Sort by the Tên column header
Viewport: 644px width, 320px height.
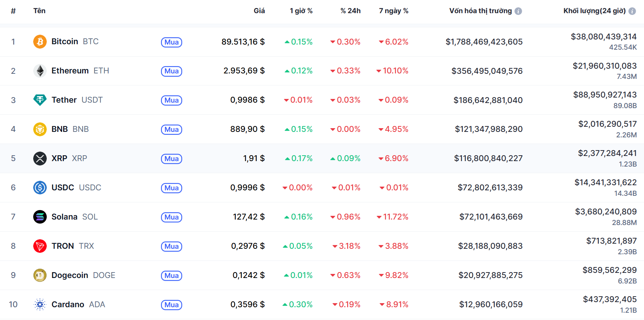coord(39,11)
